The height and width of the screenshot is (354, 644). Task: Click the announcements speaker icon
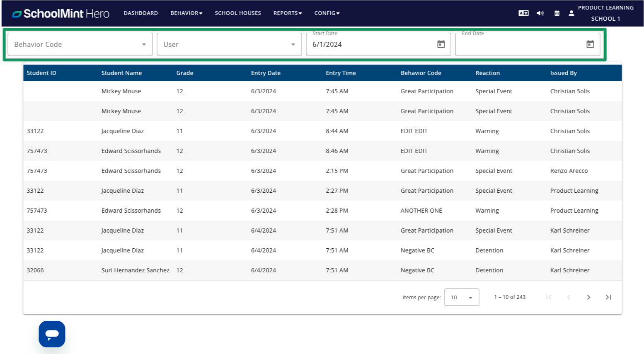click(540, 13)
